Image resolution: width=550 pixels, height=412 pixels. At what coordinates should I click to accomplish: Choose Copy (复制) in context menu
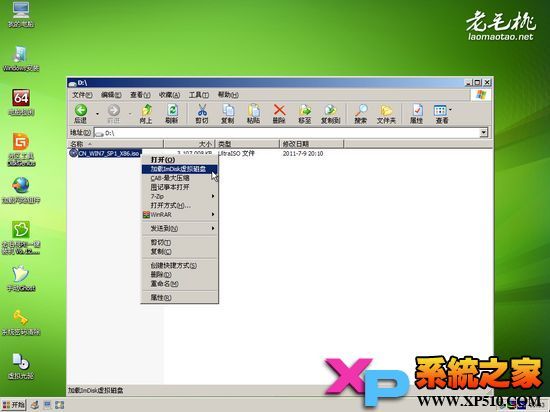(x=179, y=252)
